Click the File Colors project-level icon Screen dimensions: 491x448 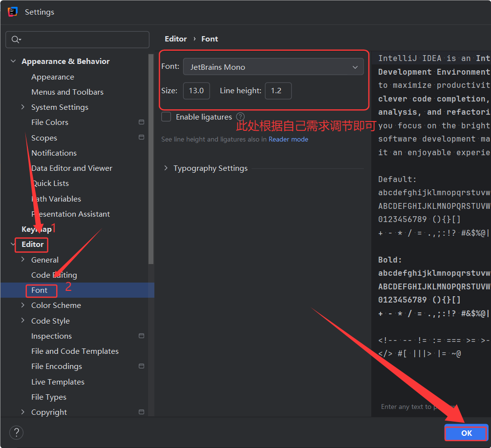142,122
